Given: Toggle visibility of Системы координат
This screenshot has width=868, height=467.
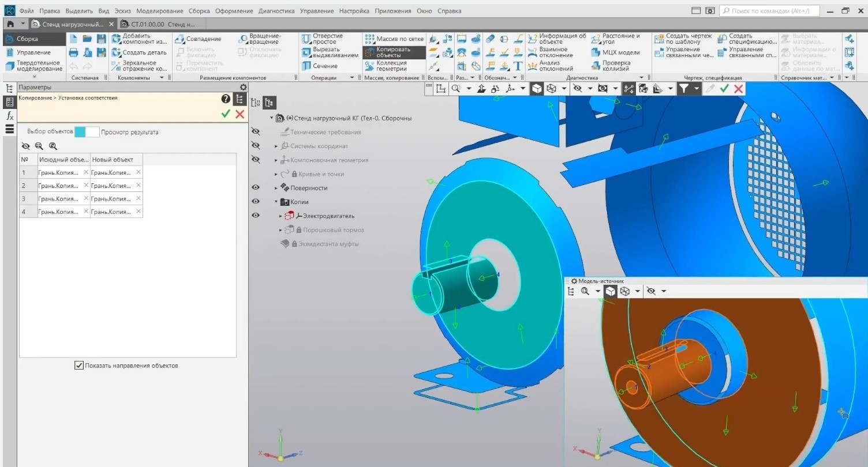Looking at the screenshot, I should (256, 146).
